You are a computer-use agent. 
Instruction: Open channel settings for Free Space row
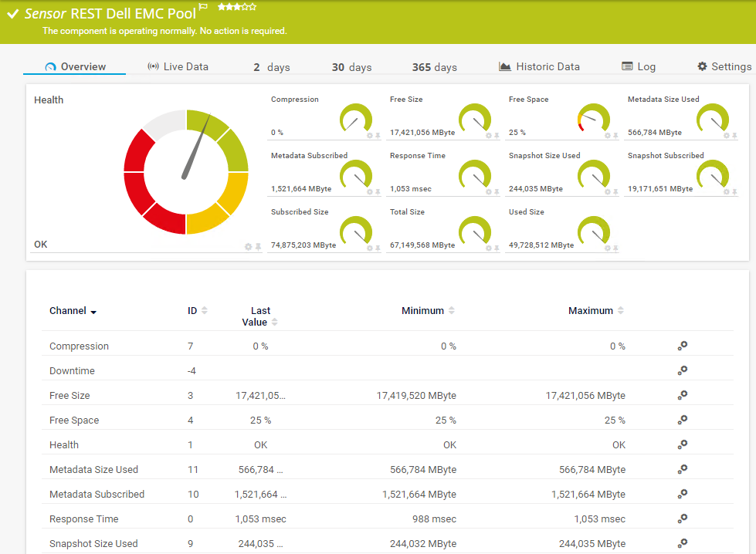pos(682,421)
